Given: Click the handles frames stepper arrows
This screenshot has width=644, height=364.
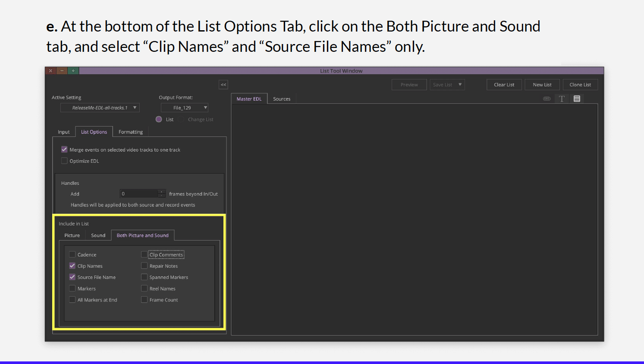Looking at the screenshot, I should point(162,194).
